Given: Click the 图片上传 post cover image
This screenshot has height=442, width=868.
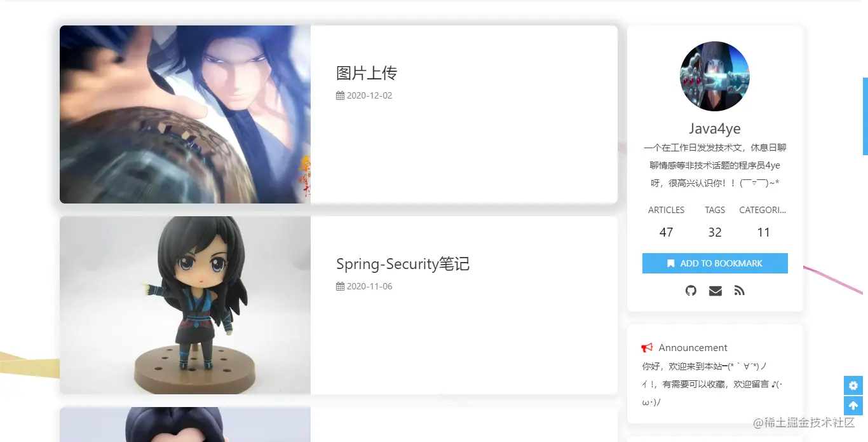Looking at the screenshot, I should tap(185, 114).
